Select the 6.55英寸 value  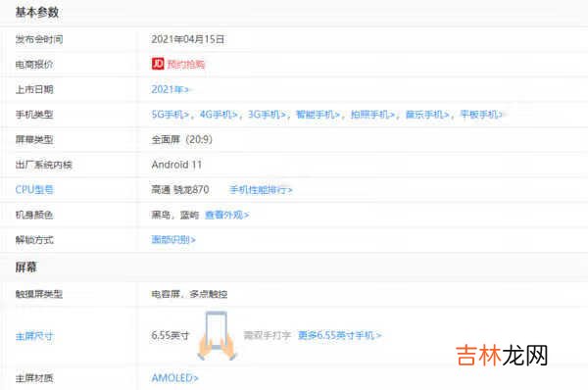click(x=170, y=335)
